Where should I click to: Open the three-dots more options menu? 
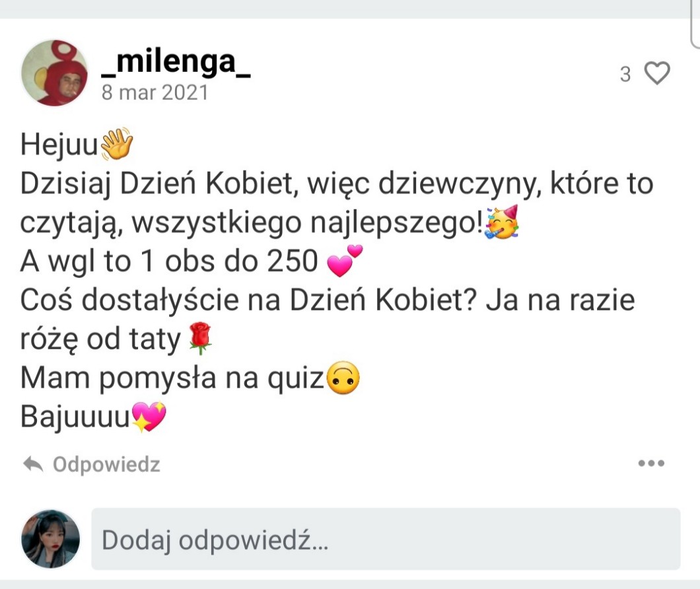point(651,463)
